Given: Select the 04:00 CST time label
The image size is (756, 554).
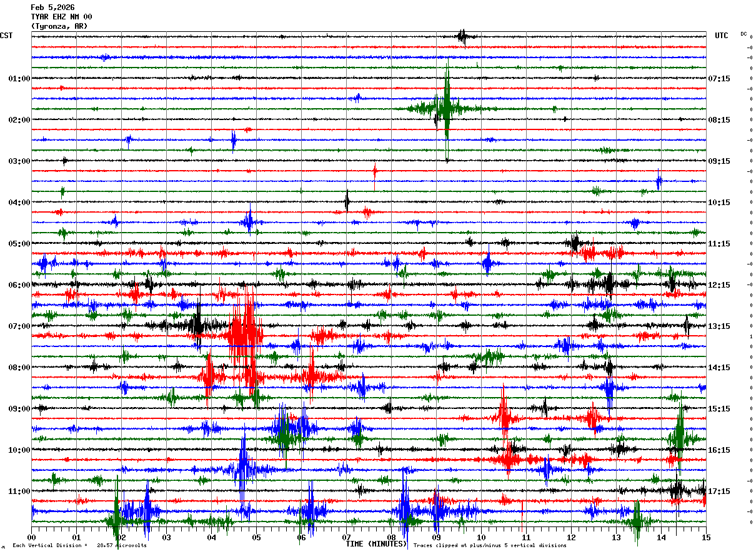Looking at the screenshot, I should [19, 203].
